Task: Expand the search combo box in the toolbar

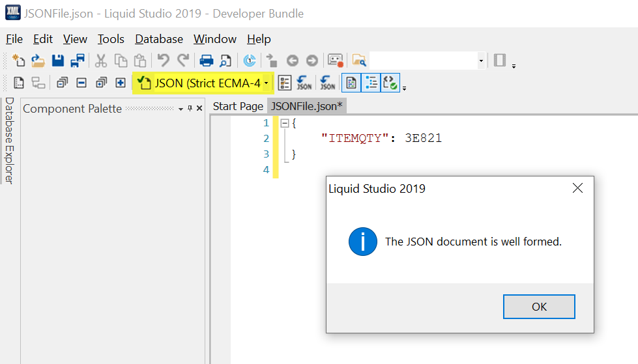Action: point(481,61)
